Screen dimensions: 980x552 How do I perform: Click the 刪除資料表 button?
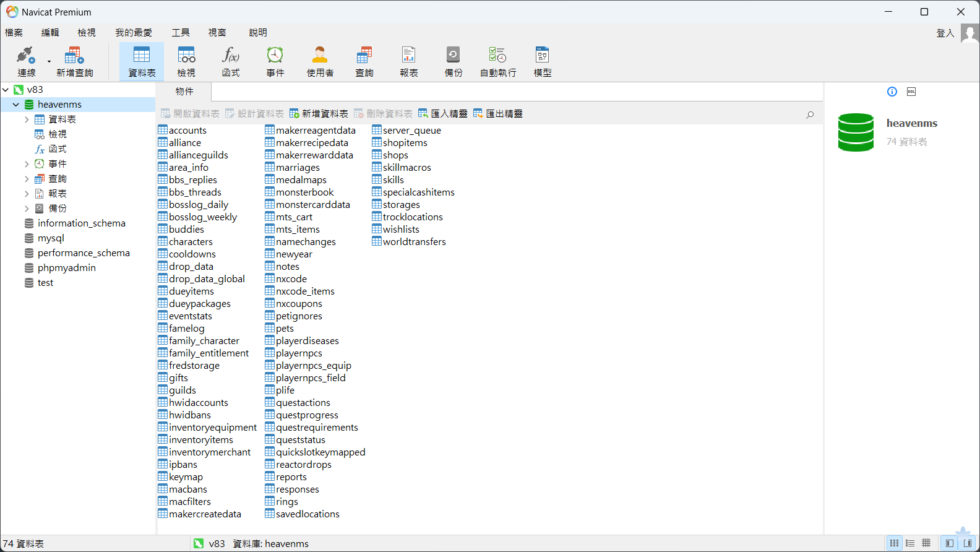[383, 114]
